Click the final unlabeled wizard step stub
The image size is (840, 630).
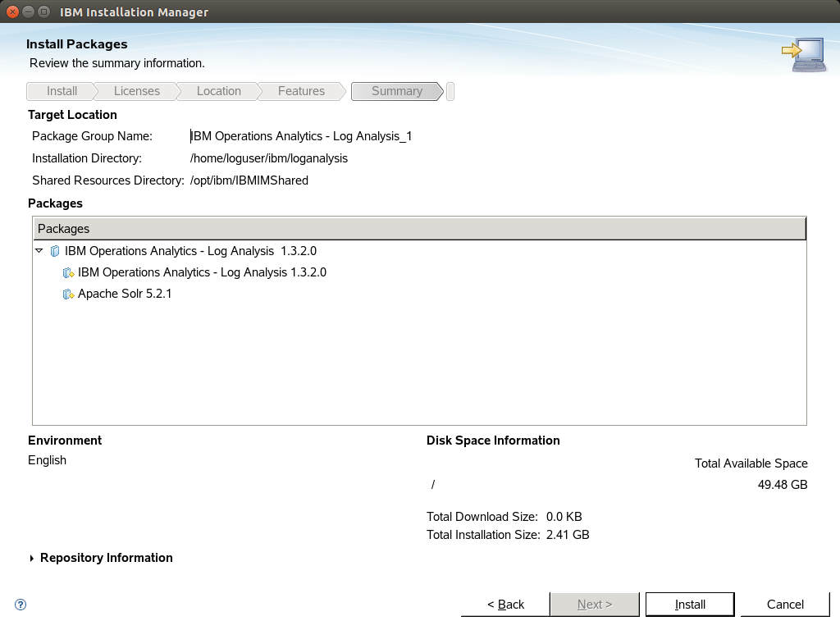pyautogui.click(x=450, y=91)
